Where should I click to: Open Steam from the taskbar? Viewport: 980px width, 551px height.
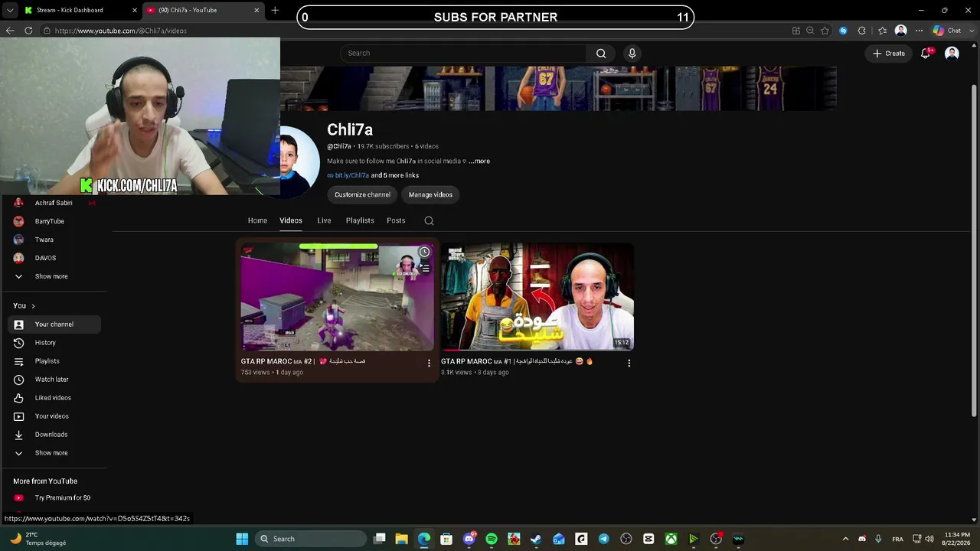tap(536, 539)
